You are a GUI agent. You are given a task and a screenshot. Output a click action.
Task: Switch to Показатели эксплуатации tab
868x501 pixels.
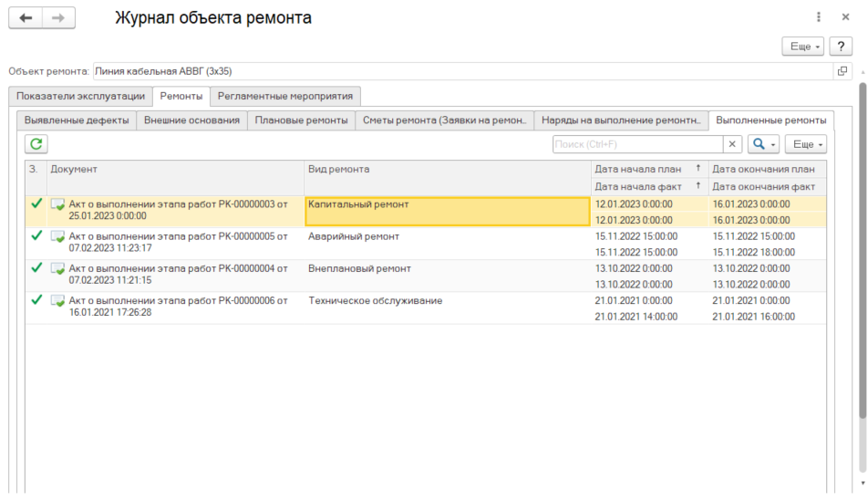[81, 96]
